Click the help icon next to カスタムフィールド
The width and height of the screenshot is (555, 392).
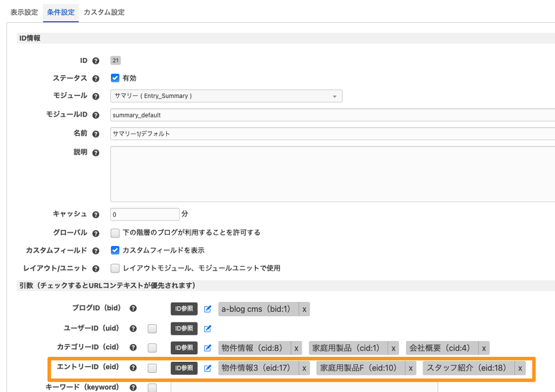coord(95,250)
